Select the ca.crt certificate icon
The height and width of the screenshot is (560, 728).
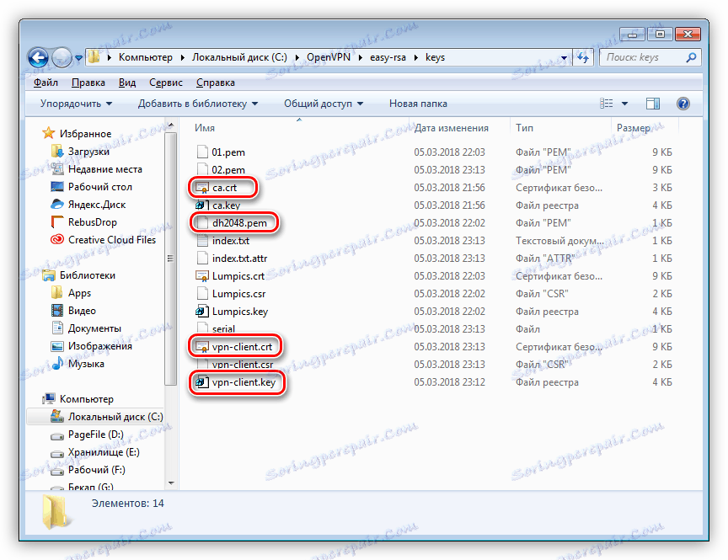[202, 188]
